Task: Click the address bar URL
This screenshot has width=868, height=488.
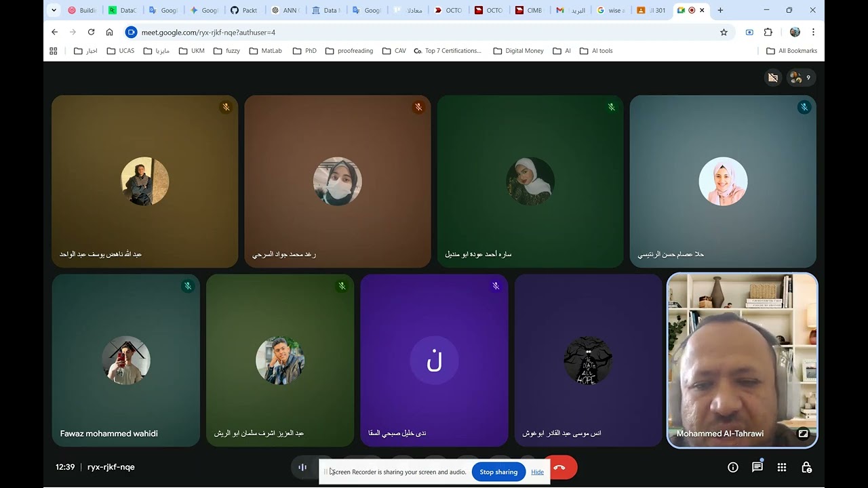Action: coord(208,32)
